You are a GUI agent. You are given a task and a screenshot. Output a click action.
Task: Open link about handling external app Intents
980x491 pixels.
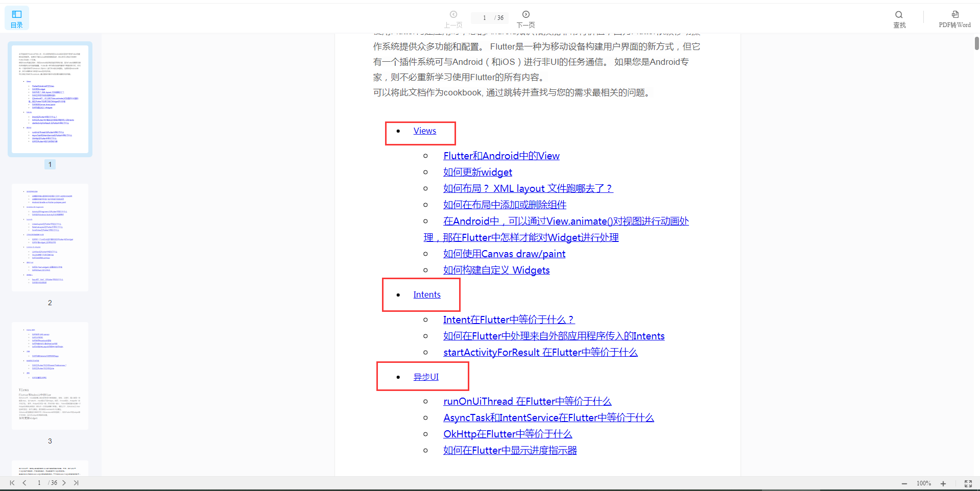click(554, 336)
